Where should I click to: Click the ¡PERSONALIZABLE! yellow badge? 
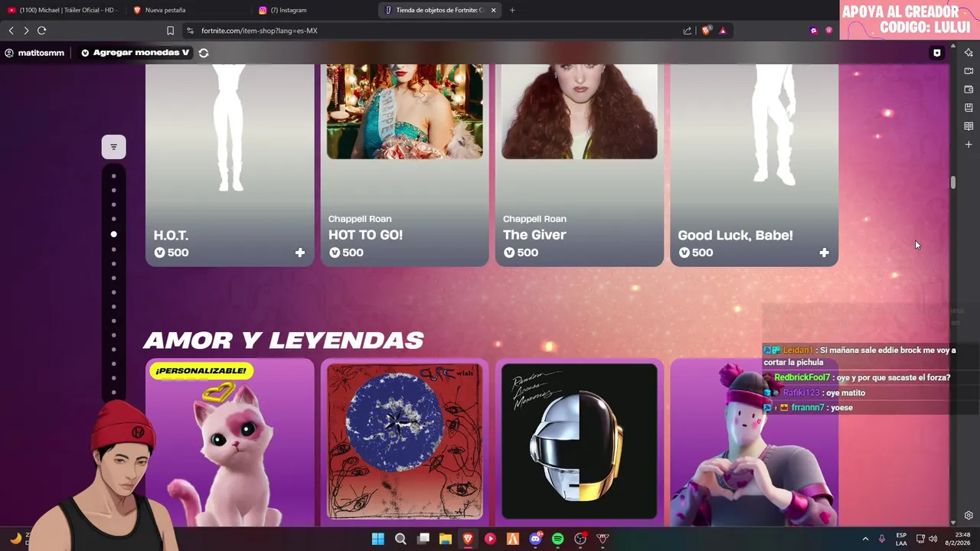[x=201, y=370]
